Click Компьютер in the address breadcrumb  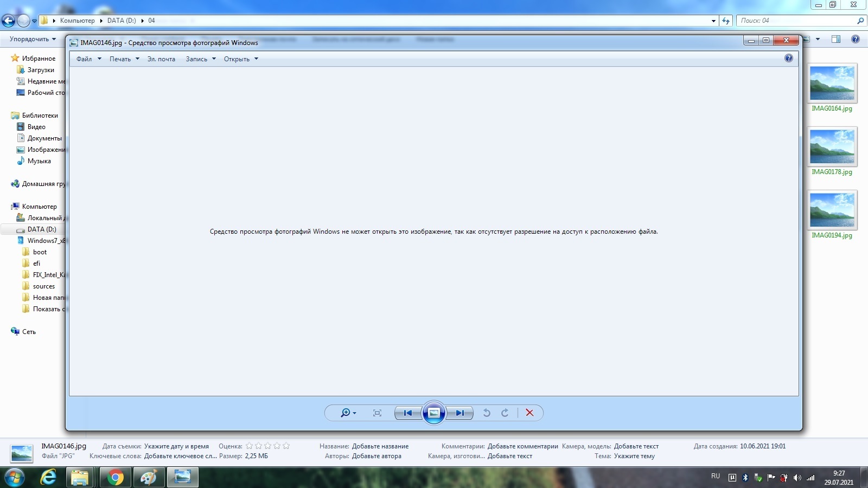(x=77, y=21)
